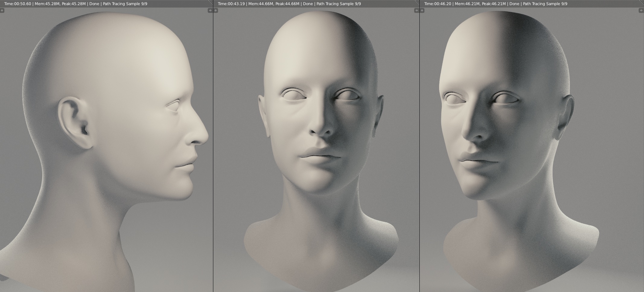This screenshot has width=644, height=292.
Task: Click area split corner of 00:46.20 header
Action: [642, 2]
